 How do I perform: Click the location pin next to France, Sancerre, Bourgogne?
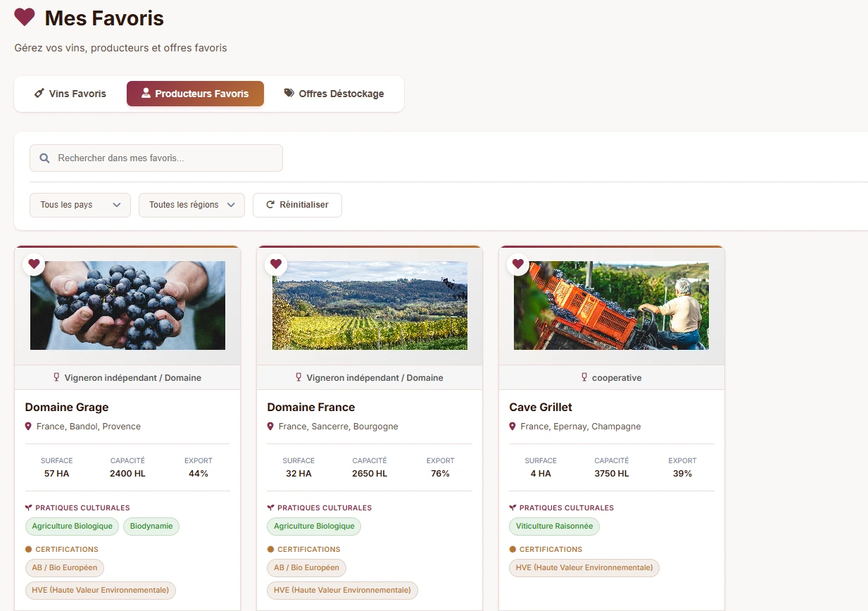tap(270, 427)
